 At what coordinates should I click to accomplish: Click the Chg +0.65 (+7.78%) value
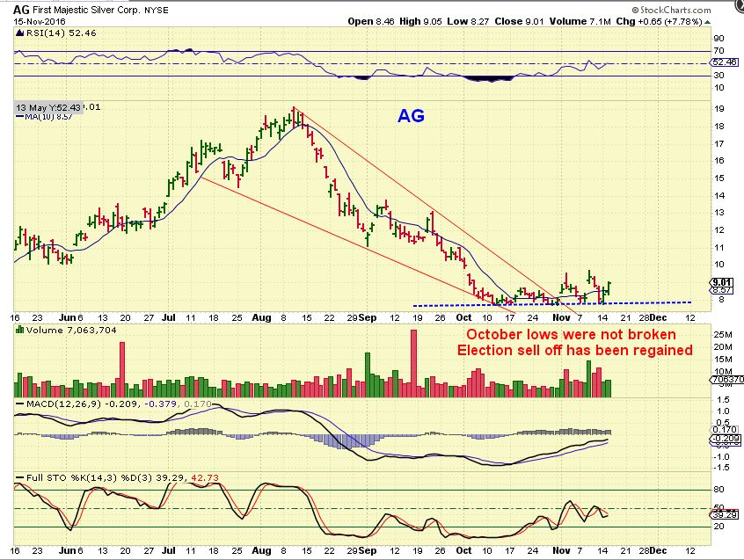[659, 21]
